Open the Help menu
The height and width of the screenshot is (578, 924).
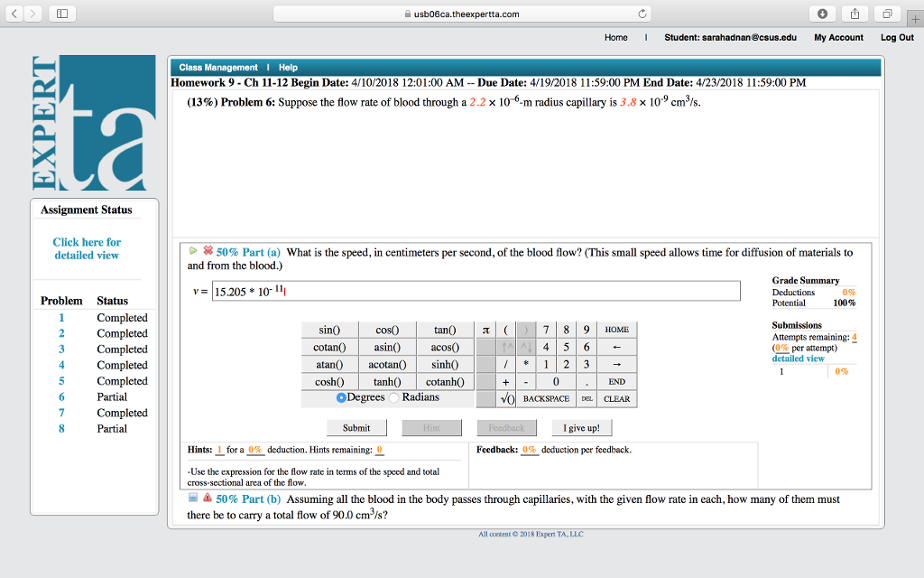(x=288, y=68)
